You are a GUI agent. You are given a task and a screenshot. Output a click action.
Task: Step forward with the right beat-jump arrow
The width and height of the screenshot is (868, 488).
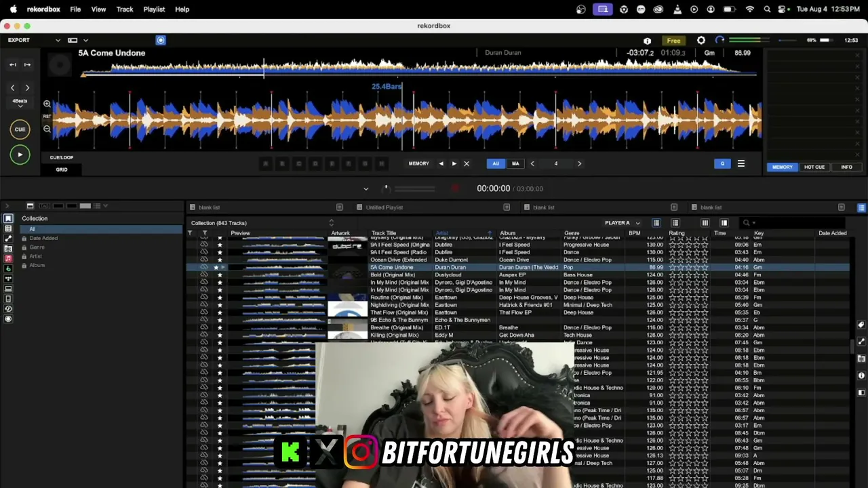click(x=27, y=87)
